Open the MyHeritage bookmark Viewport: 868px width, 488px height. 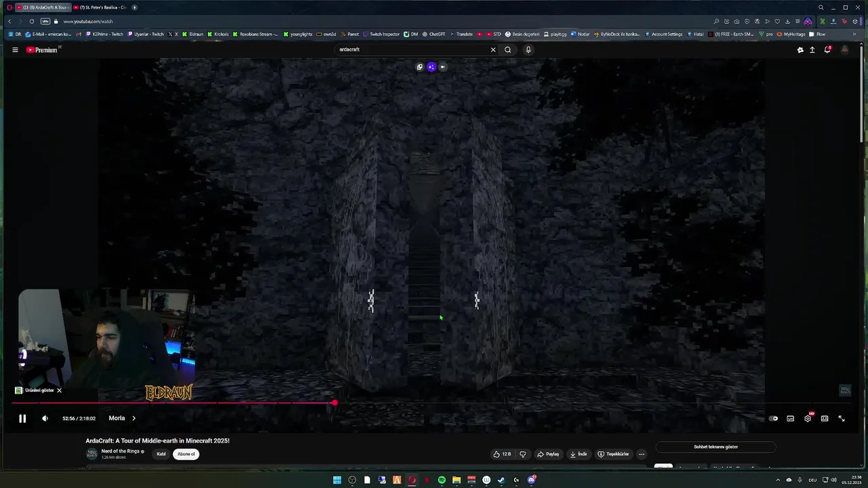click(791, 34)
